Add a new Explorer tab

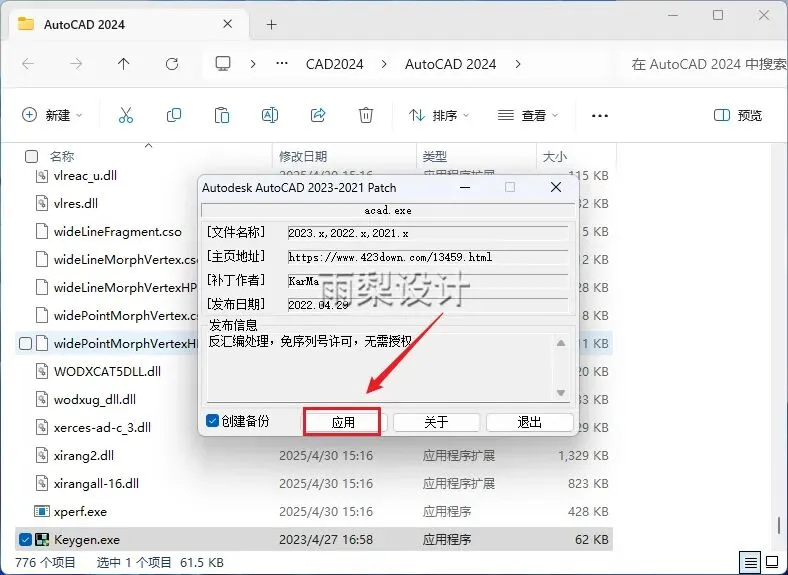tap(271, 24)
